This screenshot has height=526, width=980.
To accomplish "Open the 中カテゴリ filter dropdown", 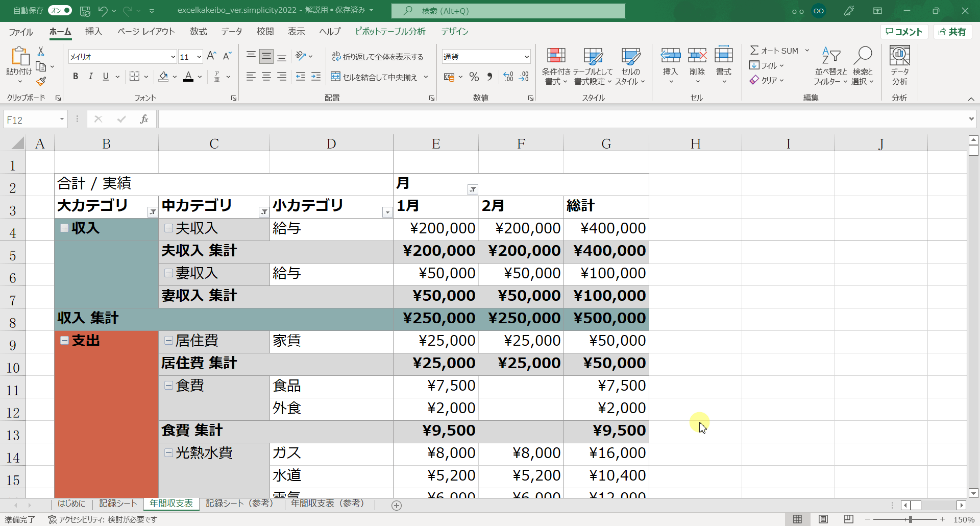I will (x=264, y=212).
